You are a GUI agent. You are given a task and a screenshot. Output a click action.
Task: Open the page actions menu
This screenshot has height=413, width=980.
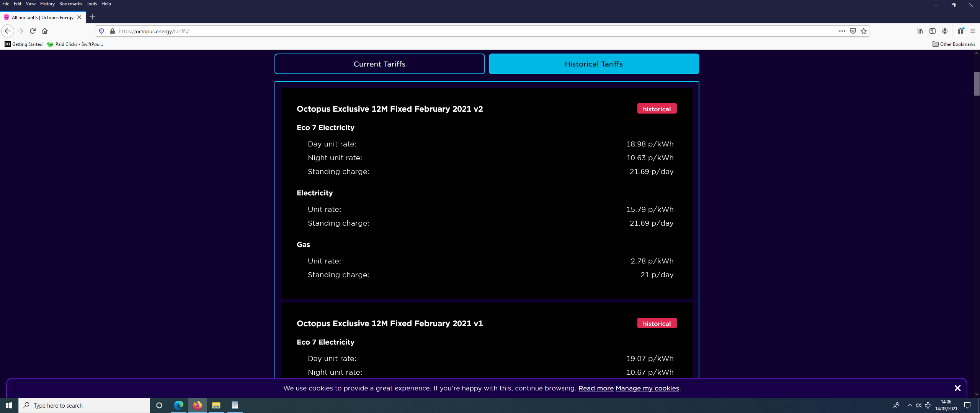click(x=842, y=31)
